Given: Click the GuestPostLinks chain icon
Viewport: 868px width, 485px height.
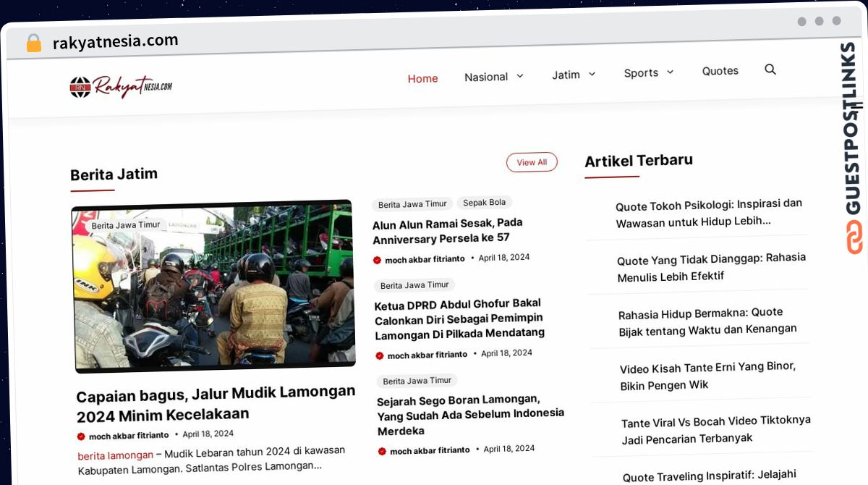Looking at the screenshot, I should (855, 237).
